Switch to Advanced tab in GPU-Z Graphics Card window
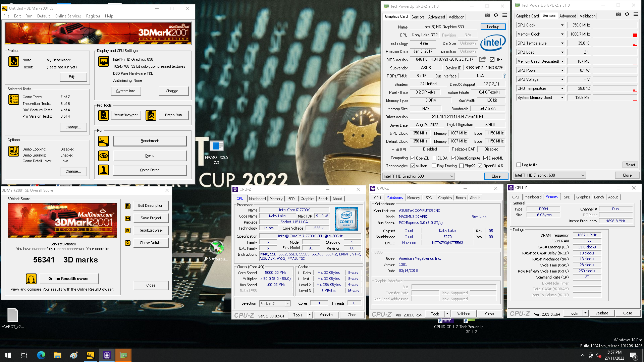644x362 pixels. [436, 17]
